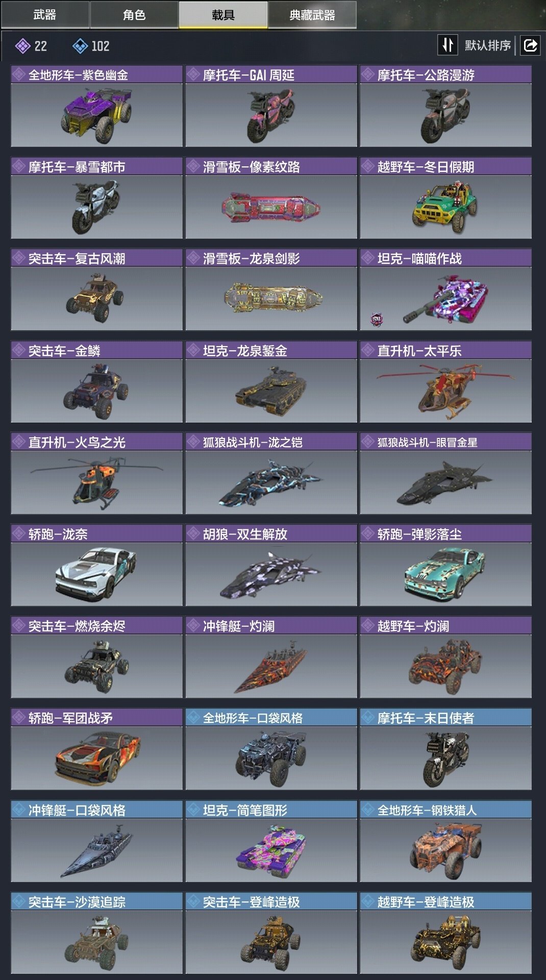
Task: Click the purple diamond count 22 icon
Action: point(22,46)
